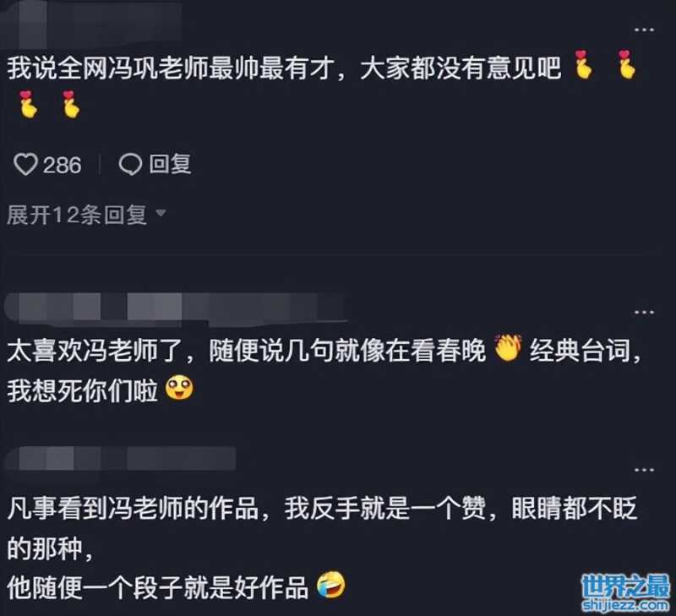Open more options on first comment
This screenshot has height=616, width=676.
[644, 30]
